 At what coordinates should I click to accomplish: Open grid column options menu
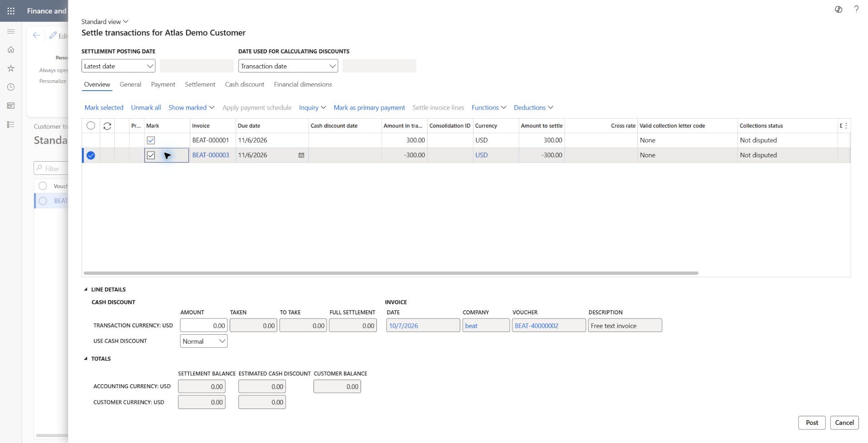point(846,126)
